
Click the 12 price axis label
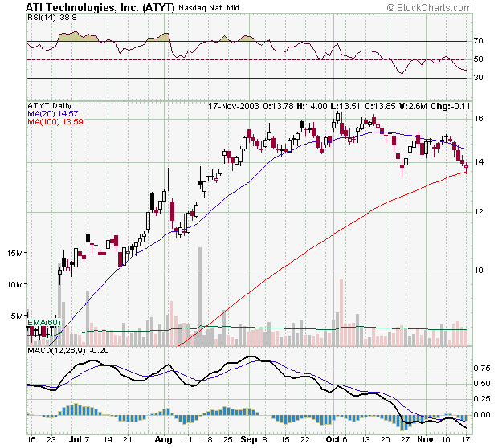pos(479,211)
